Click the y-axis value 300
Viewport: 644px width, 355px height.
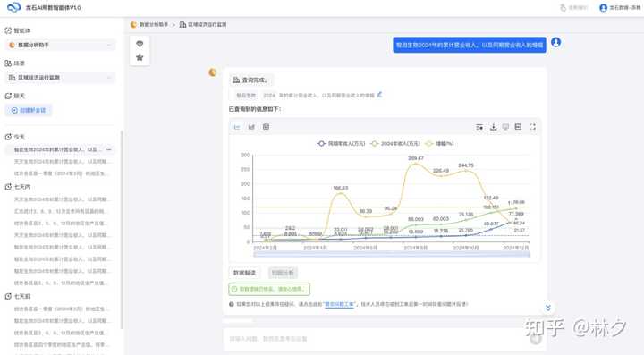pyautogui.click(x=245, y=155)
